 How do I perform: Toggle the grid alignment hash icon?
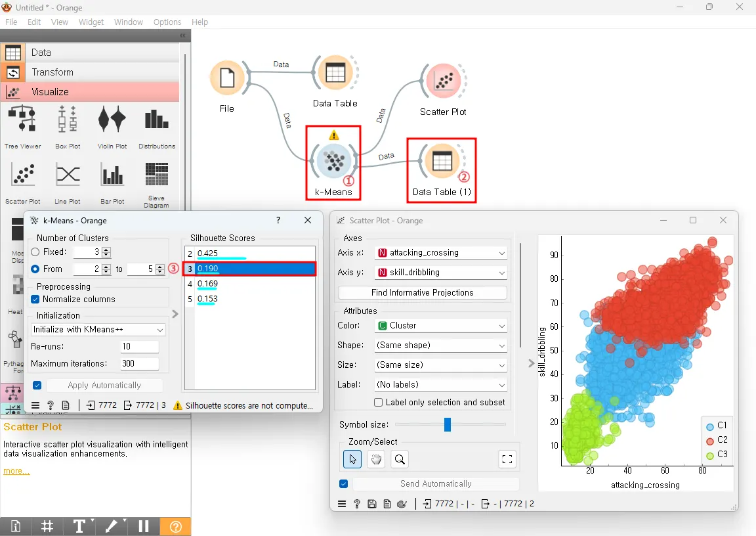[47, 526]
